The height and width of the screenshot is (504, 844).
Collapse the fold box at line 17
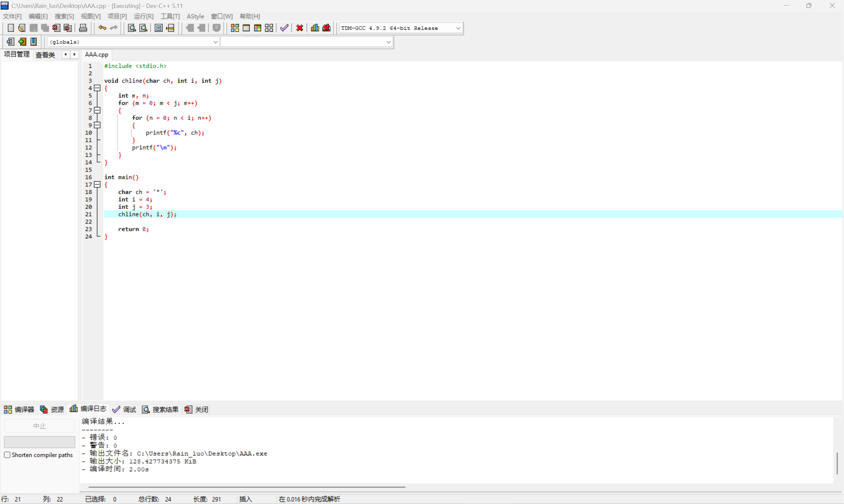pyautogui.click(x=98, y=184)
